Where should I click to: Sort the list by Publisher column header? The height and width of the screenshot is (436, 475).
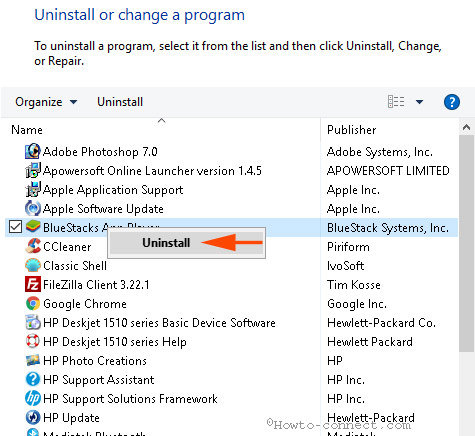[x=352, y=130]
